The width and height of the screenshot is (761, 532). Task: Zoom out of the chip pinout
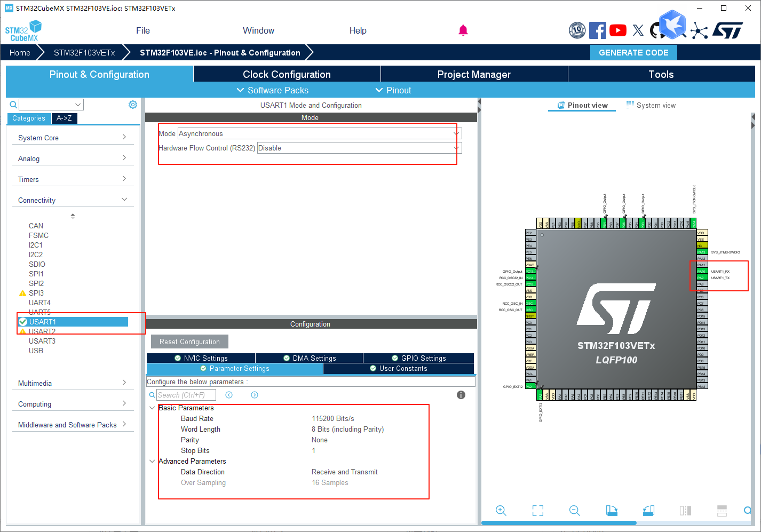click(575, 511)
